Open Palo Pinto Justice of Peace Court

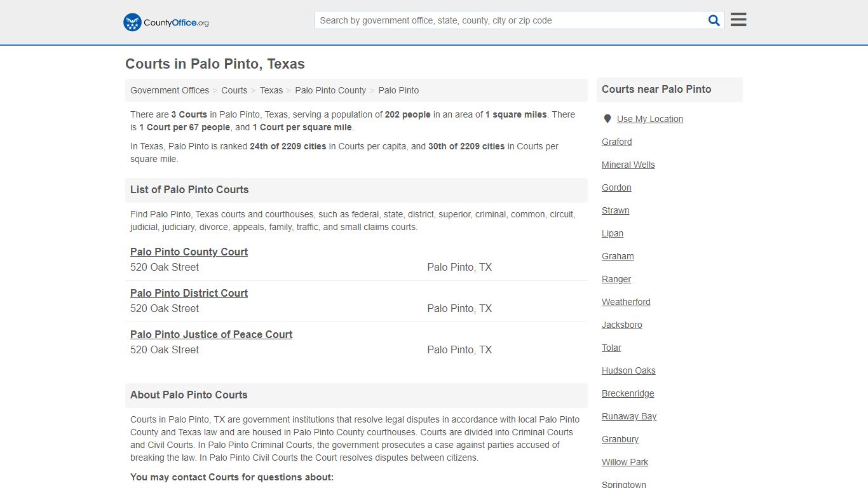point(211,334)
